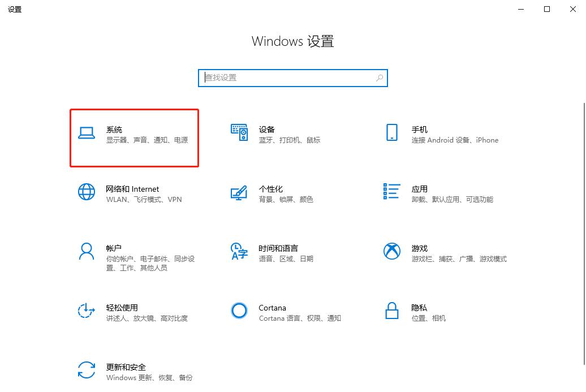Select the 系统 category highlighted in red
Image resolution: width=586 pixels, height=392 pixels.
134,137
